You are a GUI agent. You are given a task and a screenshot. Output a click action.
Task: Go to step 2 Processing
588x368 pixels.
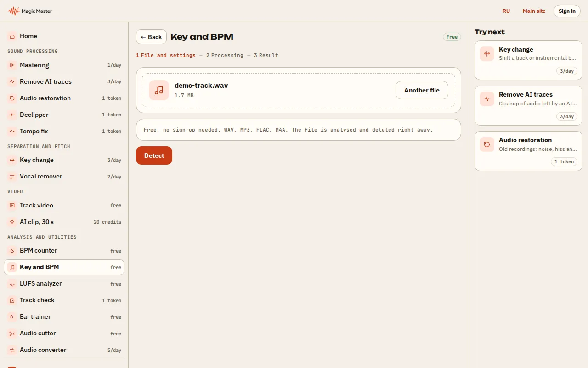(225, 55)
